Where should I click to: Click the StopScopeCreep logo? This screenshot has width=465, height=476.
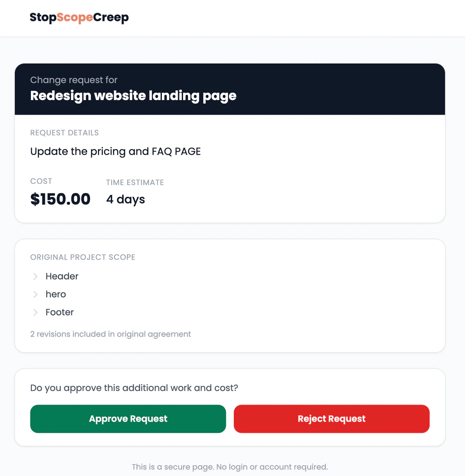79,18
